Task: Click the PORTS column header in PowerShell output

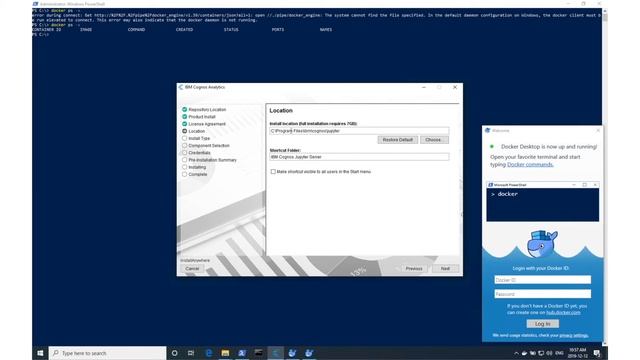Action: (x=278, y=30)
